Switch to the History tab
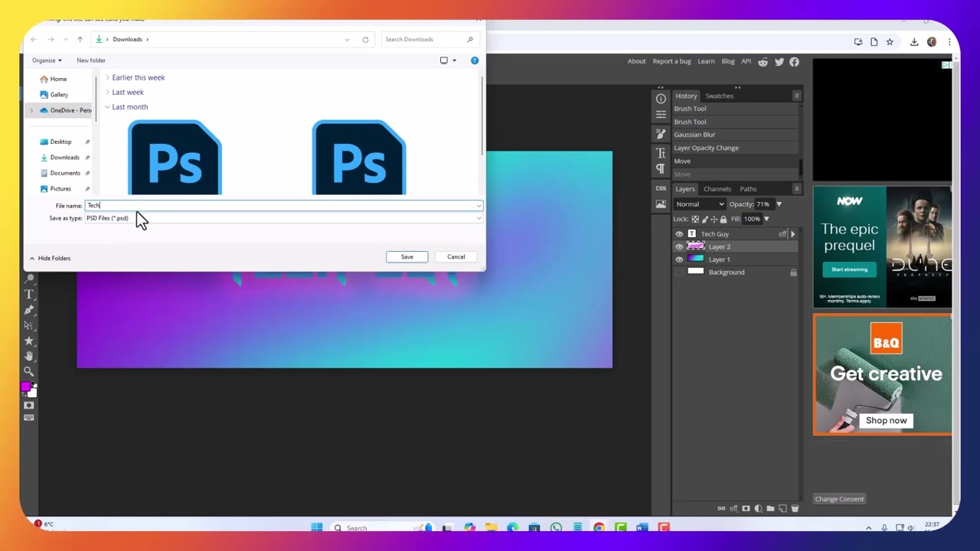The image size is (980, 551). tap(686, 96)
